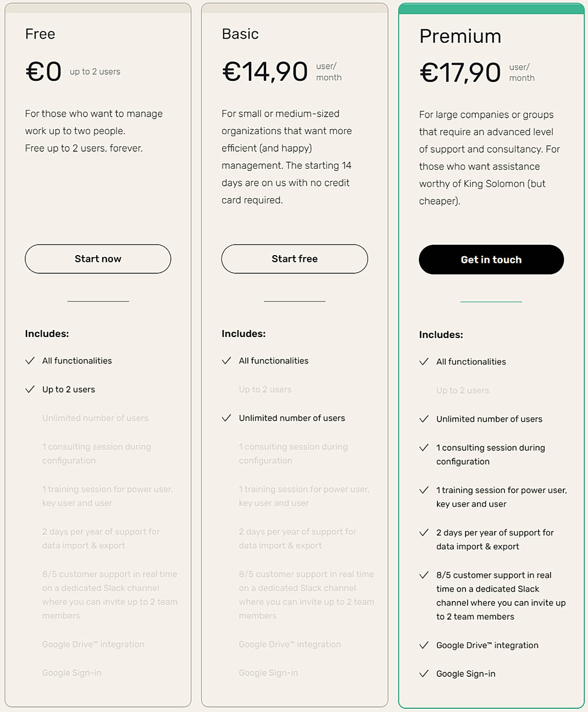This screenshot has width=588, height=712.
Task: Click the Start free button
Action: tap(295, 259)
